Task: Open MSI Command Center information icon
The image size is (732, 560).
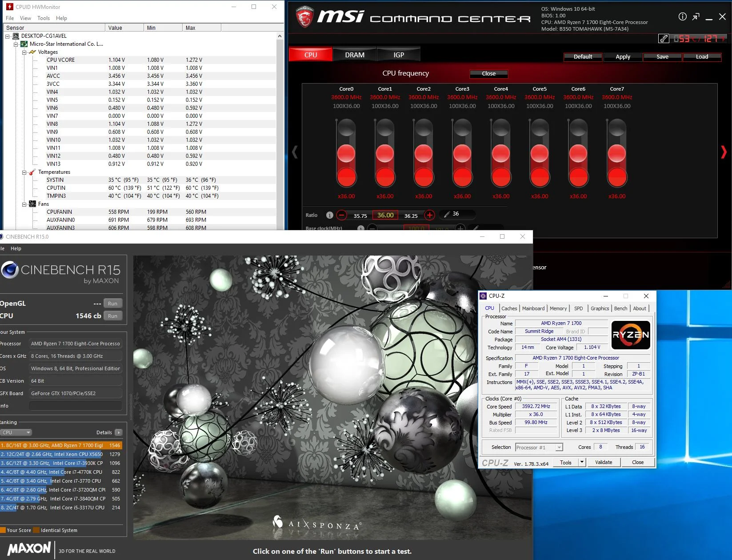Action: point(682,17)
